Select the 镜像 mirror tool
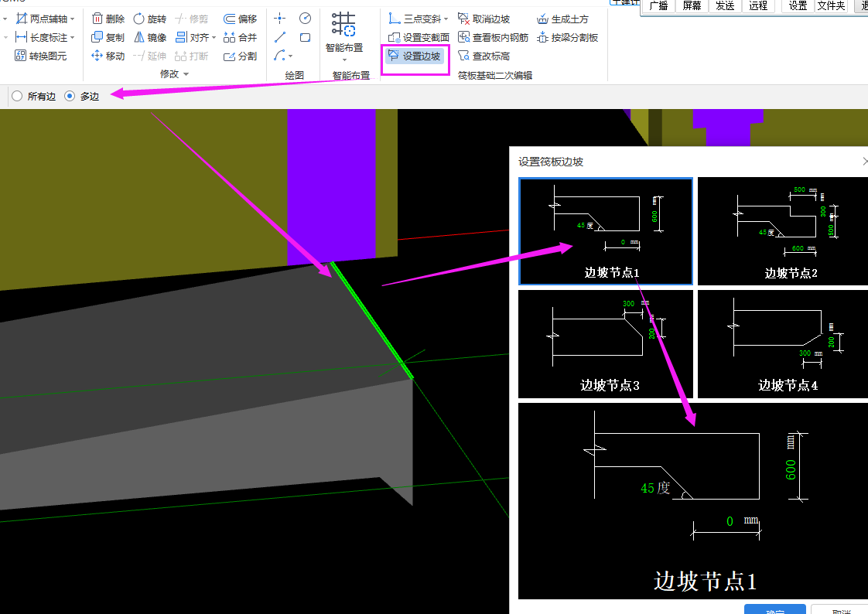The height and width of the screenshot is (614, 868). coord(149,38)
